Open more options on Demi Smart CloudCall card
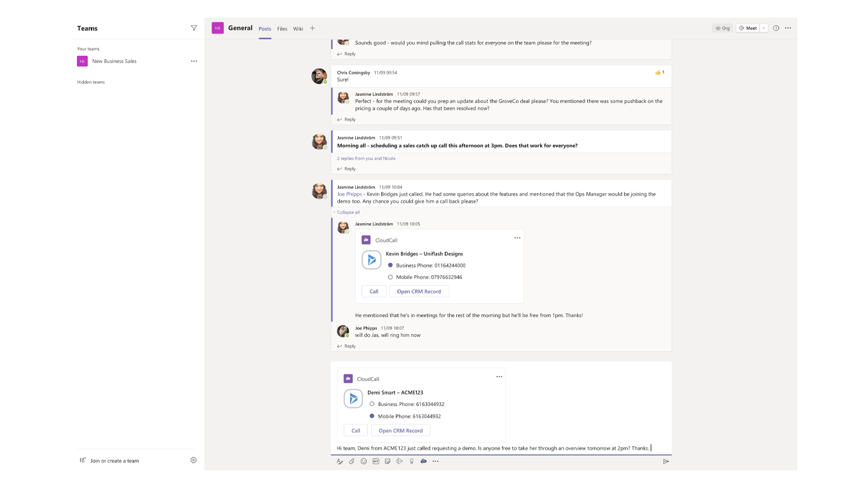This screenshot has width=868, height=488. point(499,376)
